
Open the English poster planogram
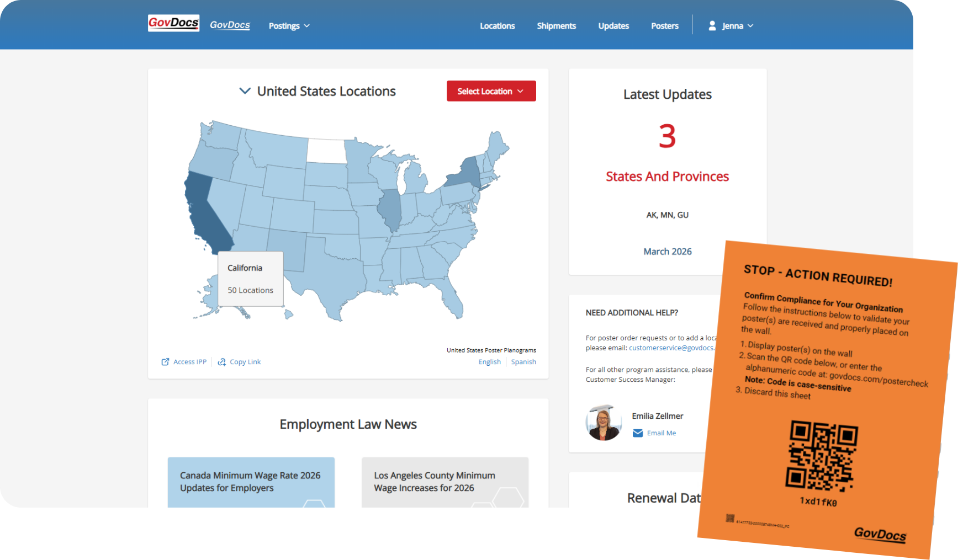pos(489,362)
